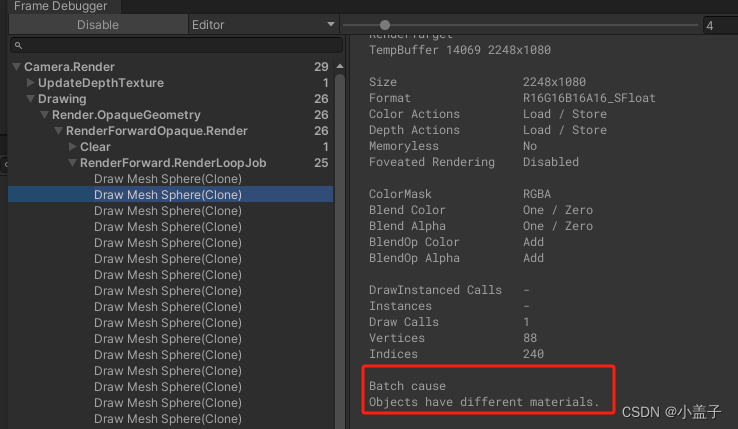Image resolution: width=738 pixels, height=429 pixels.
Task: Click the Disable button
Action: tap(98, 24)
